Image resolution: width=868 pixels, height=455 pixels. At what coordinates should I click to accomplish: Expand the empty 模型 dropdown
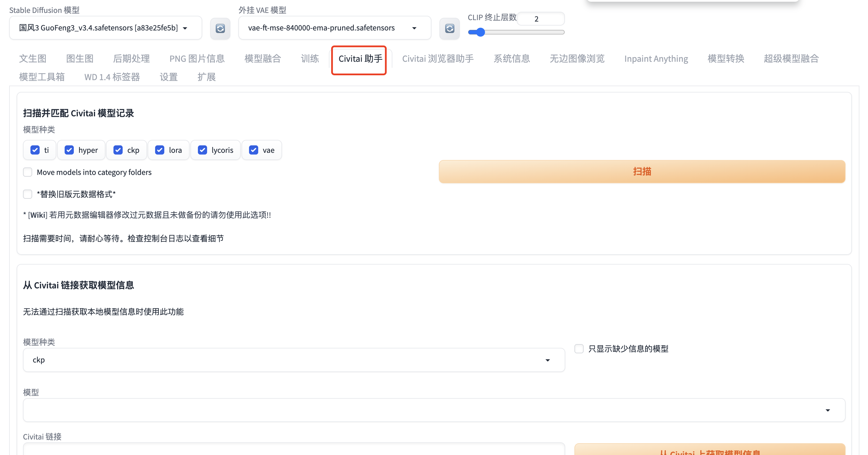tap(434, 410)
